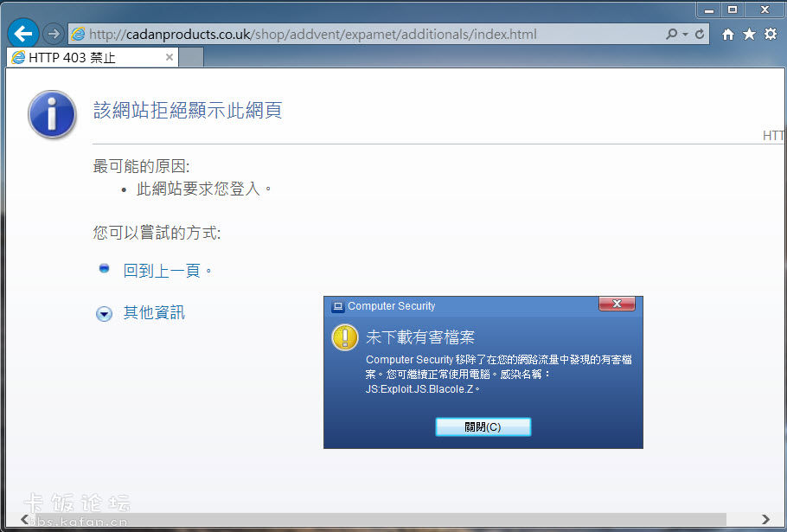The height and width of the screenshot is (532, 787).
Task: Close the HTTP 403 禁止 tab
Action: (170, 57)
